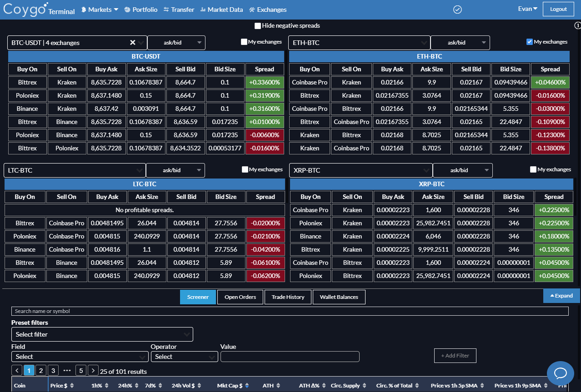Viewport: 581px width, 392px height.
Task: Click the pagination ellipsis button
Action: coord(67,370)
